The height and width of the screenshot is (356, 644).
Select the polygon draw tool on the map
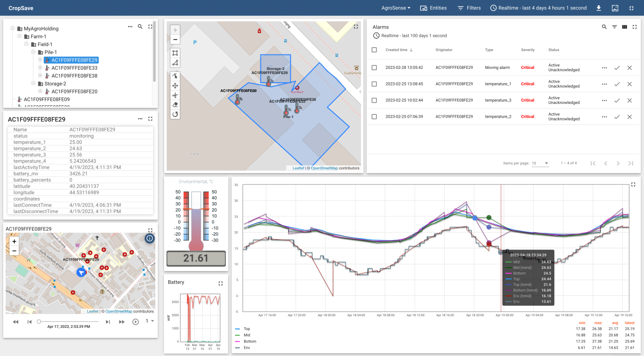click(x=175, y=53)
